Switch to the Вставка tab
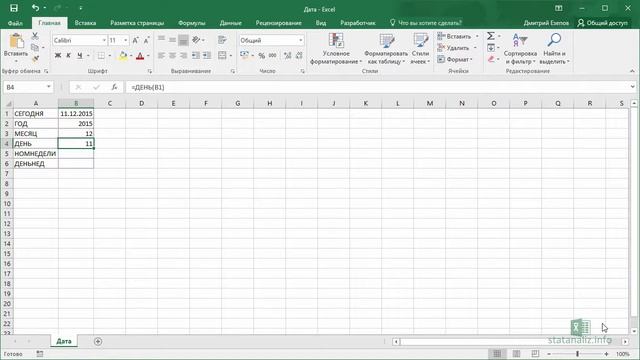Image resolution: width=640 pixels, height=360 pixels. coord(85,23)
